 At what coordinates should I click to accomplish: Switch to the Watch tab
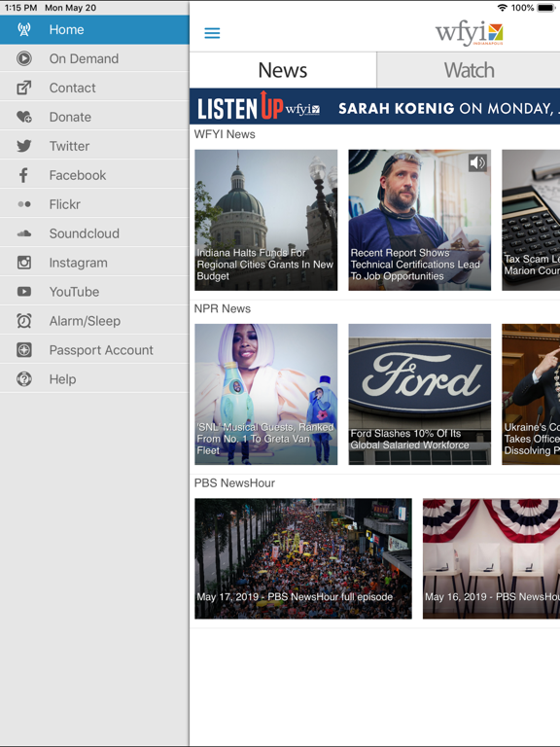[x=469, y=70]
